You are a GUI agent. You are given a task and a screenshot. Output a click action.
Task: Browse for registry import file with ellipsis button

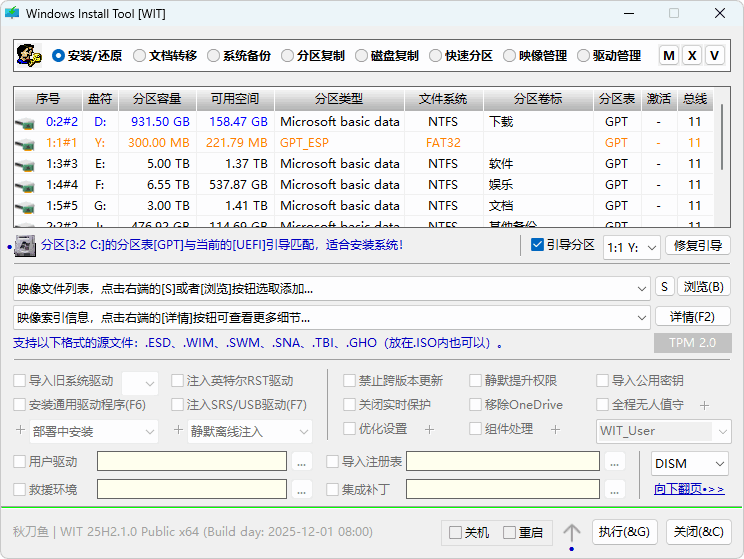click(614, 462)
